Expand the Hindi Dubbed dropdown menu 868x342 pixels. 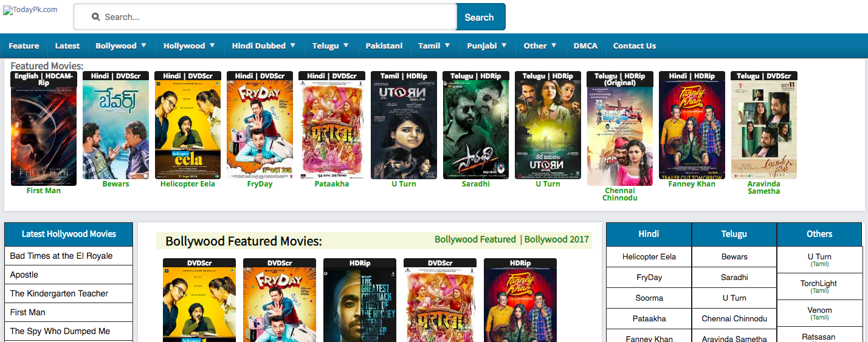click(264, 46)
